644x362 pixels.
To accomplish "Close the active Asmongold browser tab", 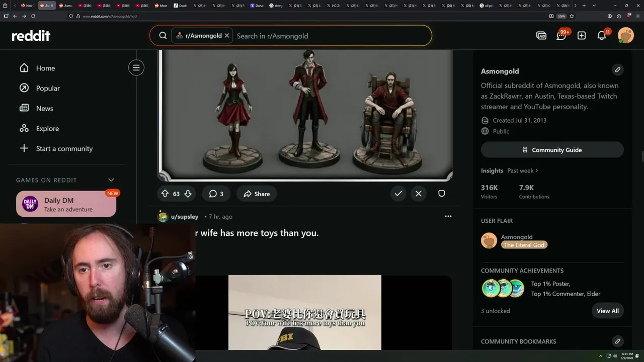I will [x=52, y=6].
